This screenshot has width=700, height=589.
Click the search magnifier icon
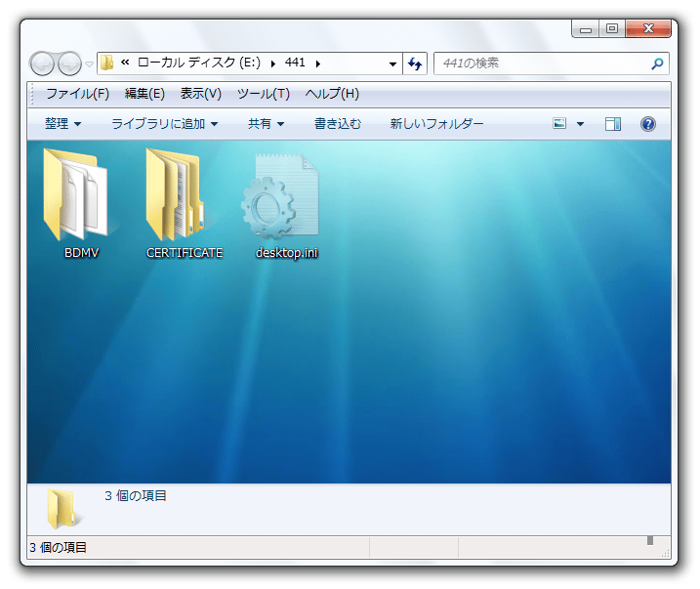click(x=657, y=63)
